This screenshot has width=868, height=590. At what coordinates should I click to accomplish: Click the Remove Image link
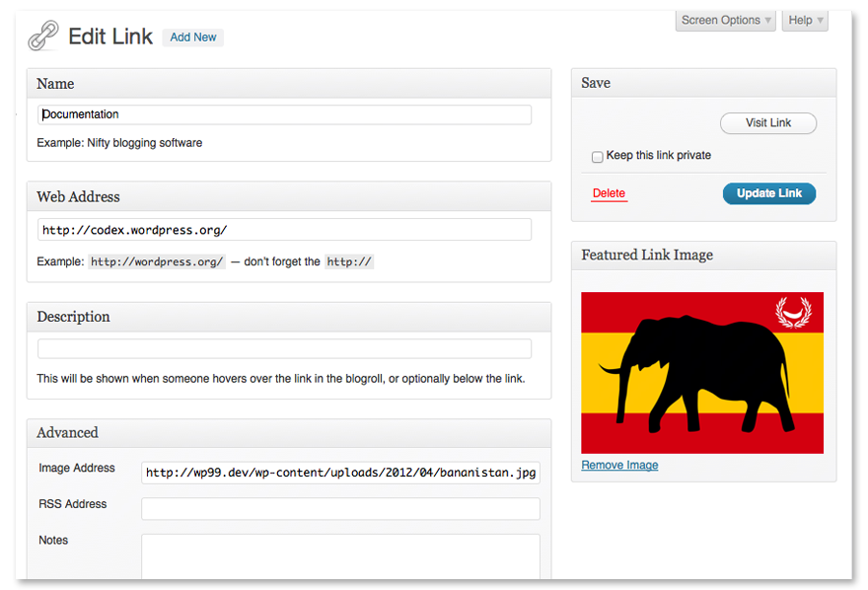[x=619, y=465]
